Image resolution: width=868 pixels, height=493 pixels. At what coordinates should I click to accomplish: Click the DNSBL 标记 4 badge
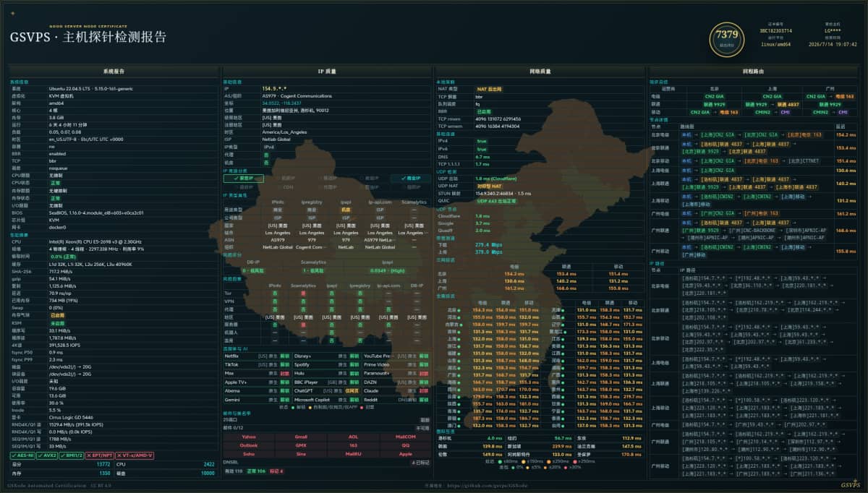point(276,471)
